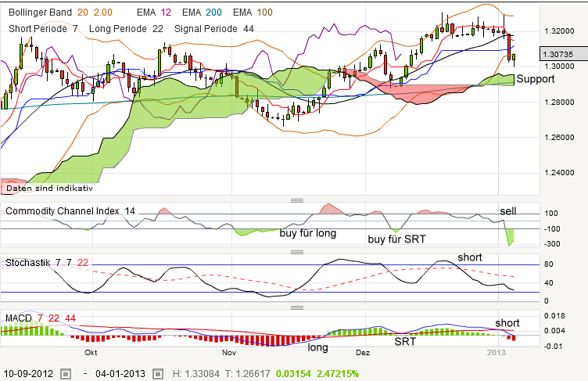Click the Short Periode 7 label
The width and height of the screenshot is (588, 381).
pyautogui.click(x=43, y=28)
